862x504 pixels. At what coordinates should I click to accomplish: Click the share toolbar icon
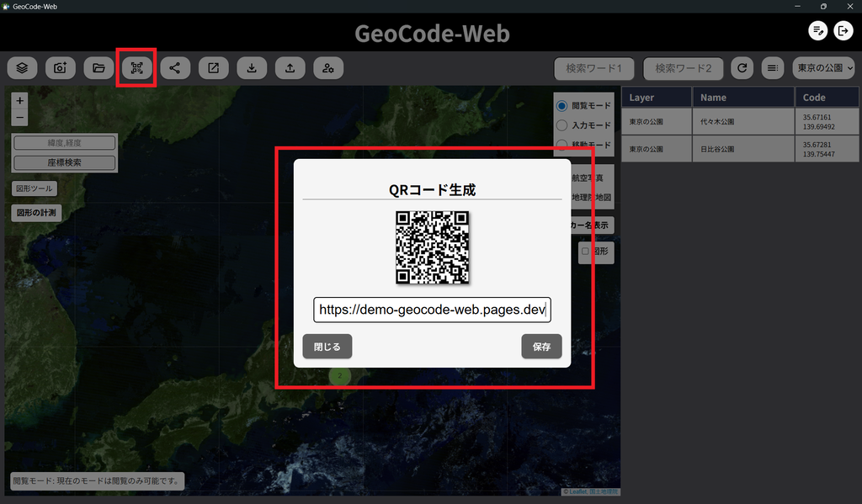click(x=175, y=68)
